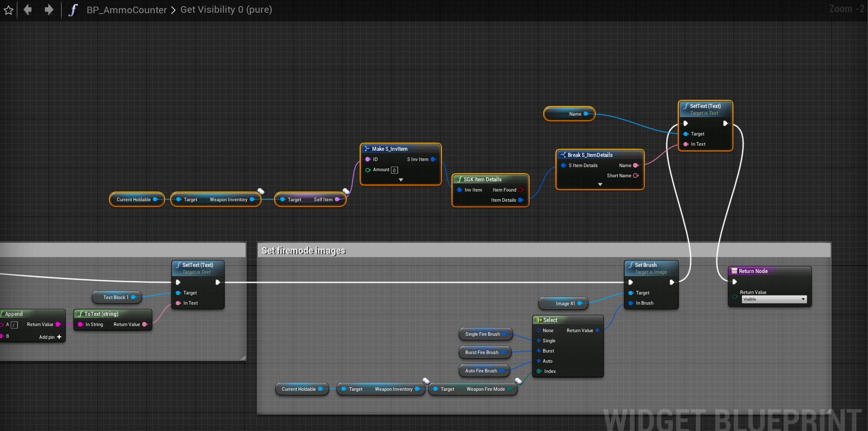Expand Make S_InvItem node hidden pins
This screenshot has width=868, height=431.
[x=401, y=180]
